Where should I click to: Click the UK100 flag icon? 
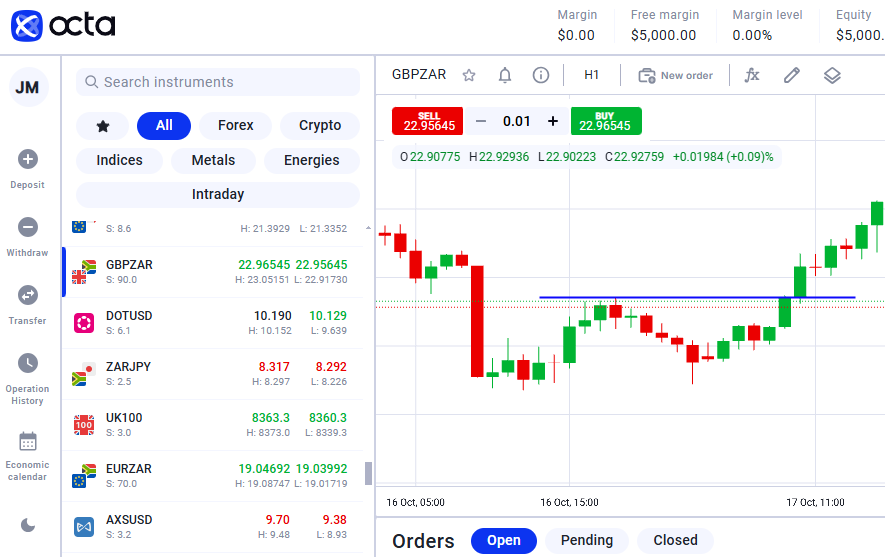pyautogui.click(x=84, y=425)
